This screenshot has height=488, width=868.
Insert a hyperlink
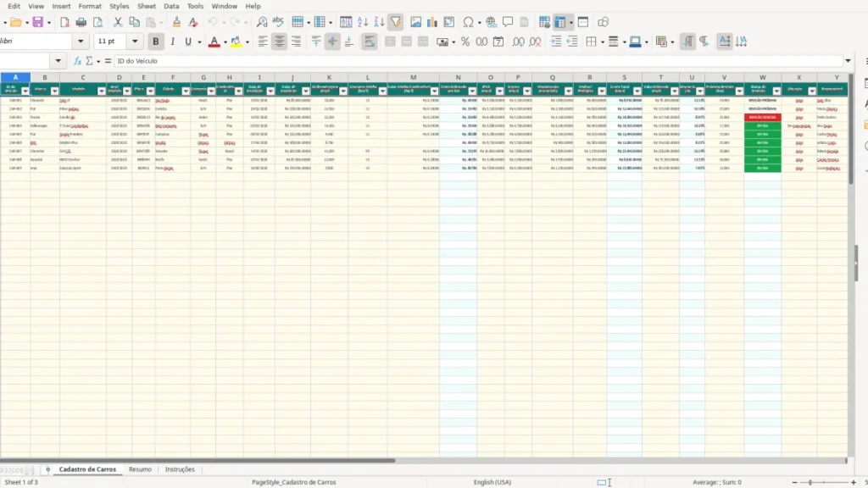point(491,22)
